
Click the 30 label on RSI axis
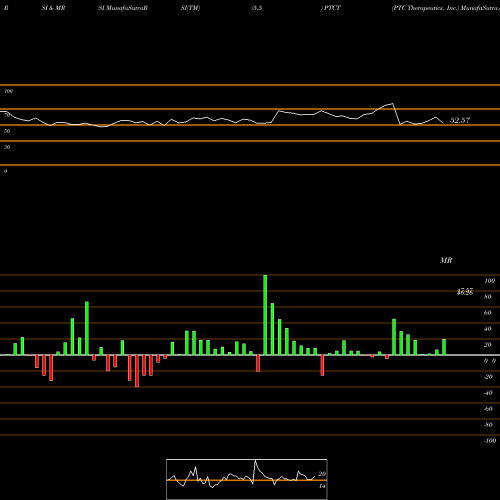tap(7, 147)
